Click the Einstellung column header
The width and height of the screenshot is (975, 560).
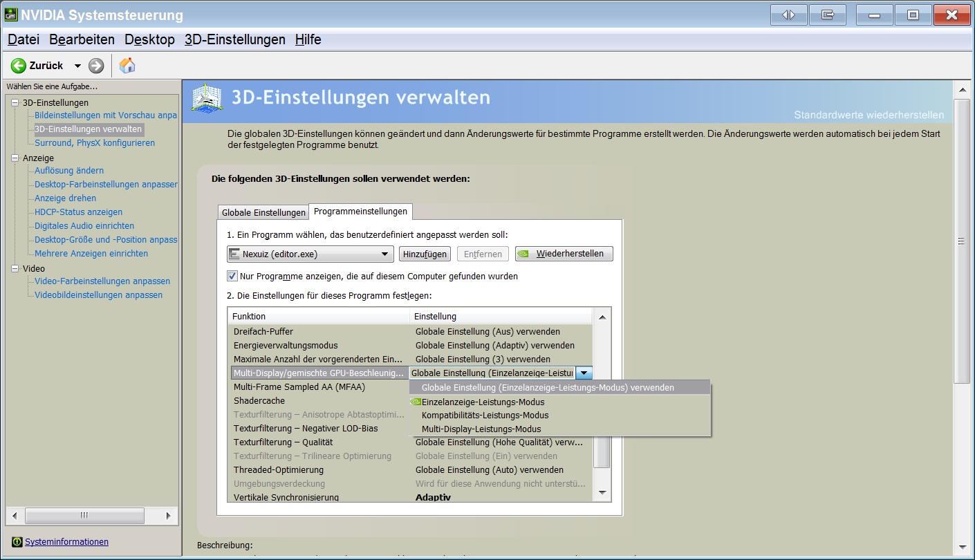(501, 316)
